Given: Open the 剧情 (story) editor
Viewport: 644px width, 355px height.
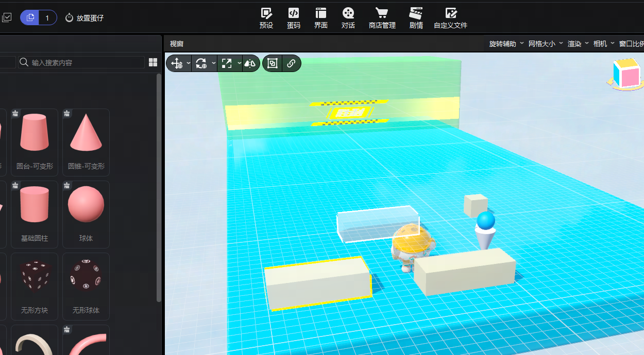Looking at the screenshot, I should click(x=416, y=18).
